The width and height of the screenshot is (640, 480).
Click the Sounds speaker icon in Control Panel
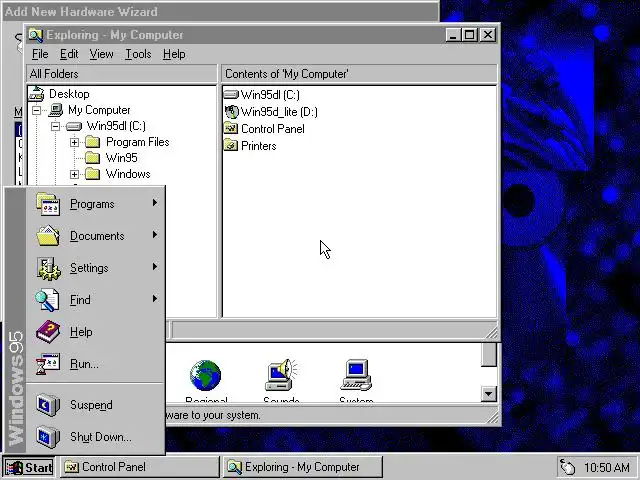pos(281,376)
